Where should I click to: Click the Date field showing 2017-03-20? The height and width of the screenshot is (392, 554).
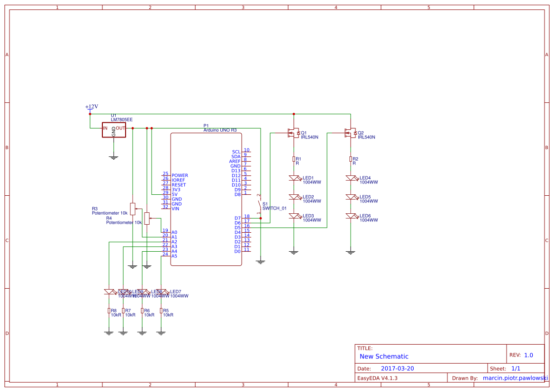tap(398, 368)
